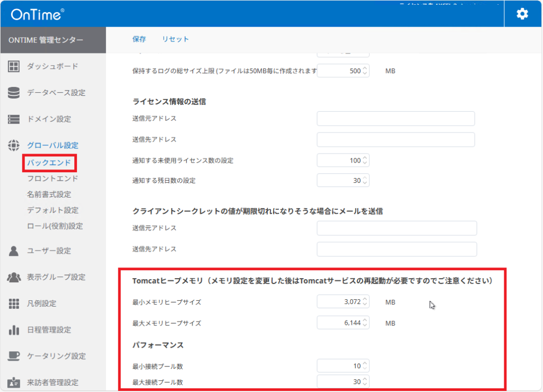Click the schedule management bar chart icon
543x392 pixels.
coord(14,330)
